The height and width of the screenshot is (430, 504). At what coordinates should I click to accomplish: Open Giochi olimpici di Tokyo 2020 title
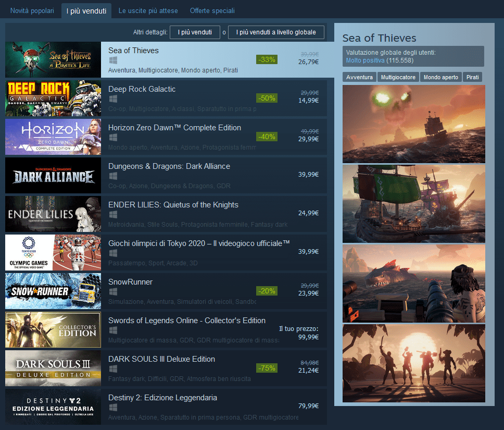(199, 243)
